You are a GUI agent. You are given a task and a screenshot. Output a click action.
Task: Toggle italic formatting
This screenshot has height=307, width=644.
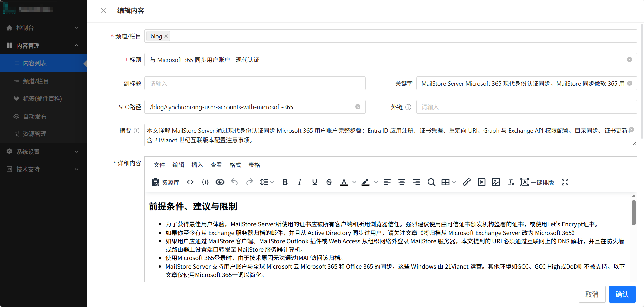click(299, 182)
